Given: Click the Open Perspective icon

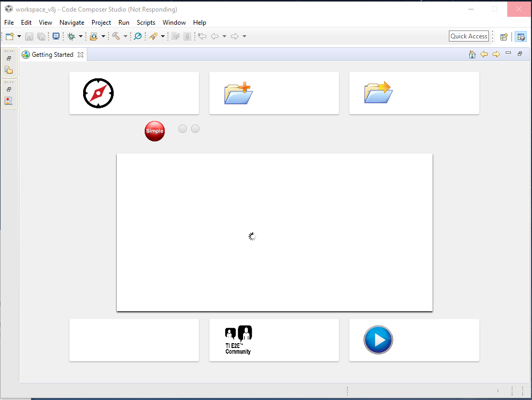Looking at the screenshot, I should [504, 37].
